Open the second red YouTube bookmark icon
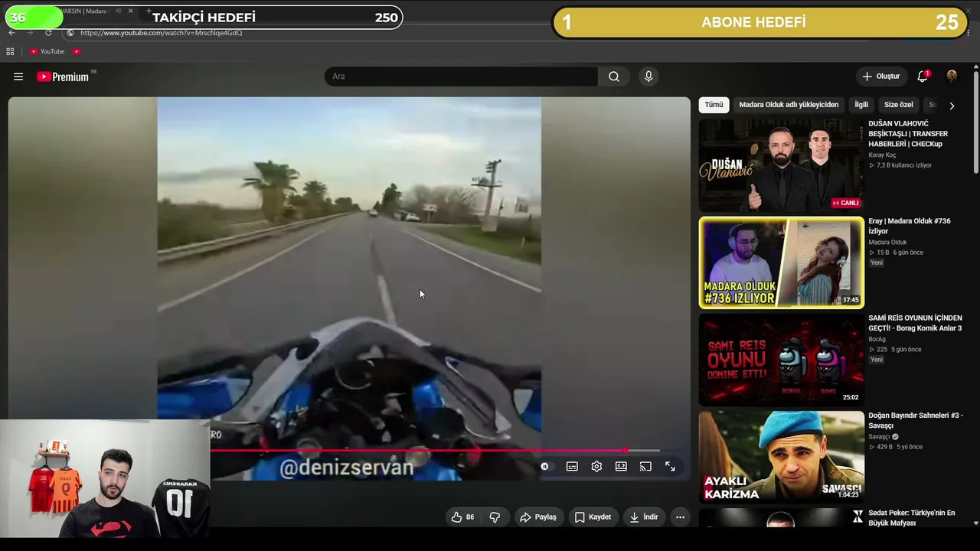The width and height of the screenshot is (980, 551). [x=77, y=51]
